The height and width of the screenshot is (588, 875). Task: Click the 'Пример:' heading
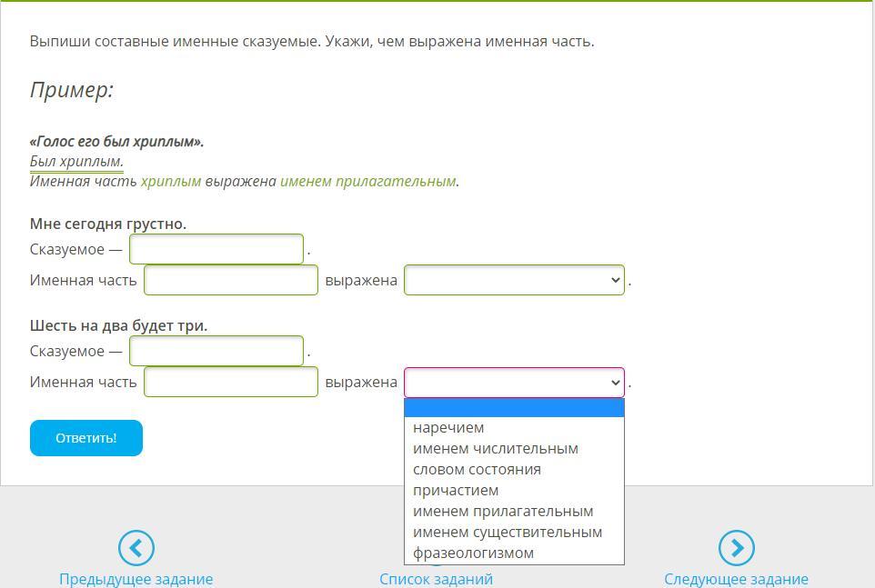click(x=72, y=90)
